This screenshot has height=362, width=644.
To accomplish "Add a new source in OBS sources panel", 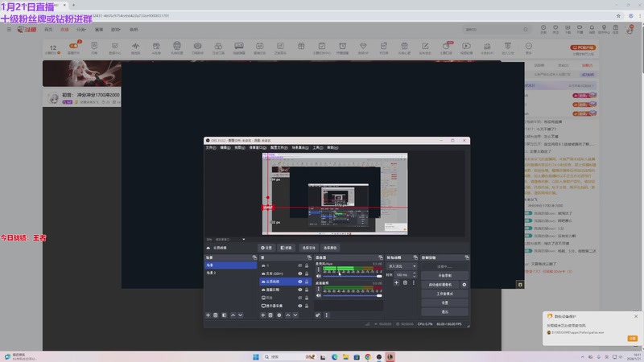I will [263, 315].
